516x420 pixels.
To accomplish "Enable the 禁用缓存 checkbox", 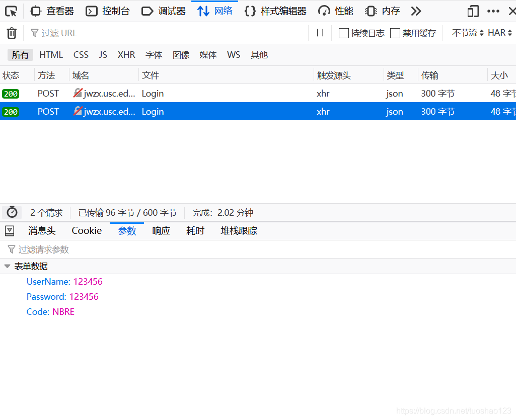I will click(x=395, y=33).
